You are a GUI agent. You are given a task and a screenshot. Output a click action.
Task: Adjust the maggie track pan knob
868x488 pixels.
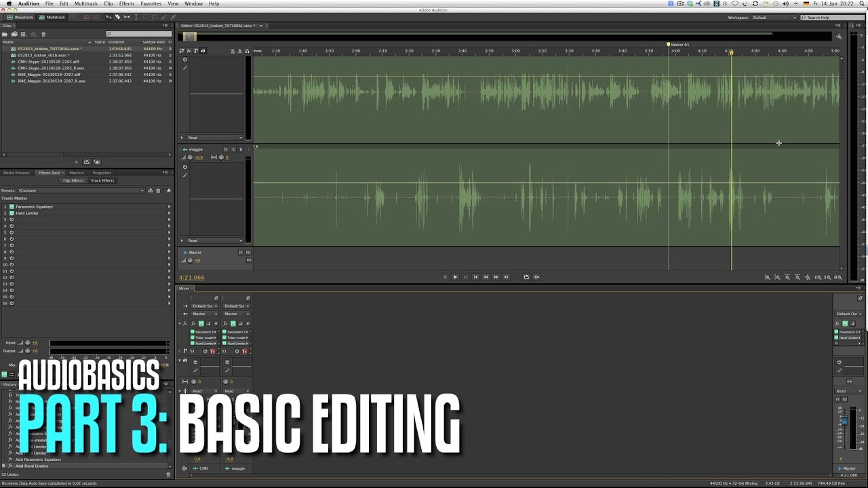220,157
